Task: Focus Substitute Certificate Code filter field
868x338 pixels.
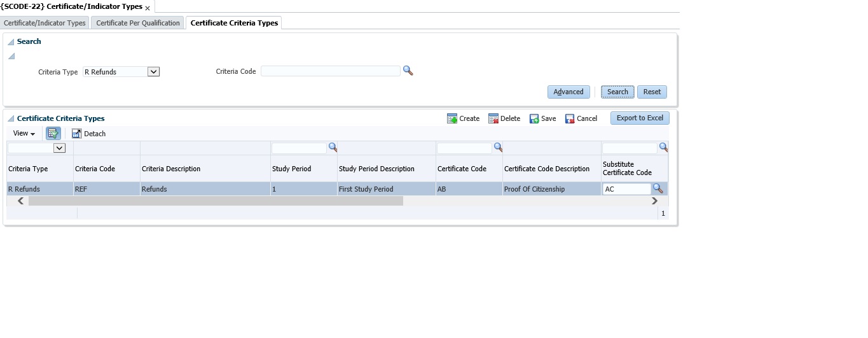Action: 630,148
